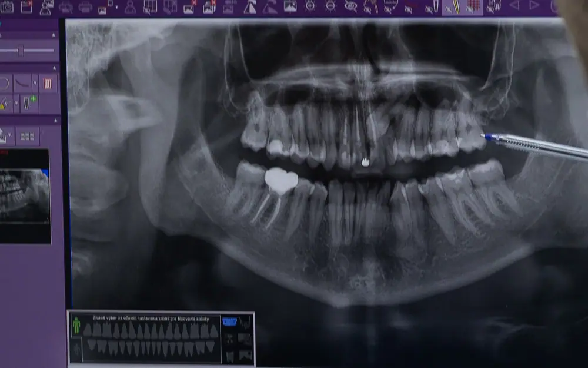Viewport: 588px width, 368px height.
Task: Select the mirror image triangles icon
Action: coord(250,7)
